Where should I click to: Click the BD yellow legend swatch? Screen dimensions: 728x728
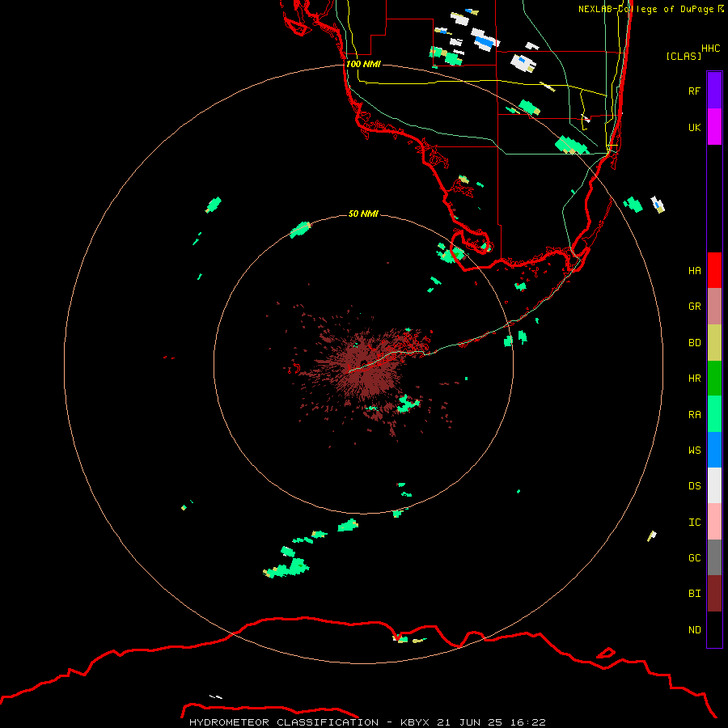pyautogui.click(x=714, y=342)
